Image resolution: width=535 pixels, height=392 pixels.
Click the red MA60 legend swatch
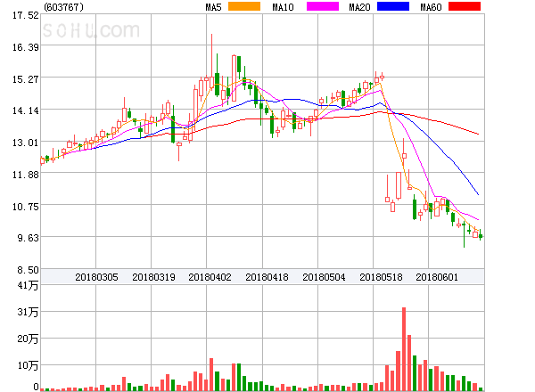tap(465, 6)
